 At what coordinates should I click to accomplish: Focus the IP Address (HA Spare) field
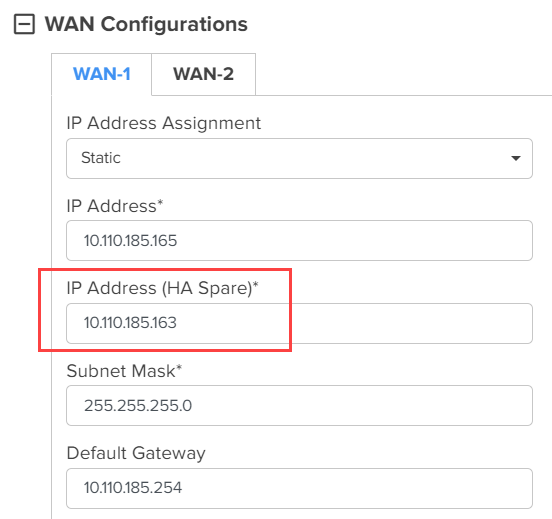click(299, 323)
